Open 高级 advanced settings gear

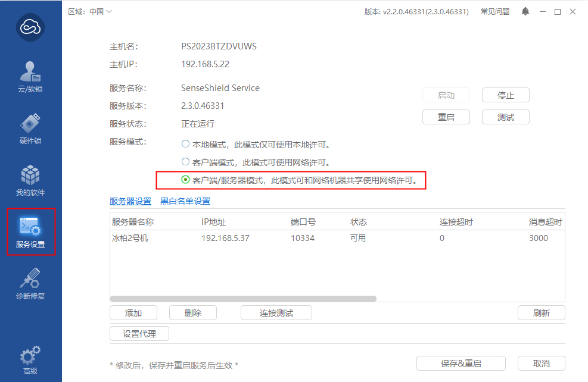pyautogui.click(x=30, y=359)
